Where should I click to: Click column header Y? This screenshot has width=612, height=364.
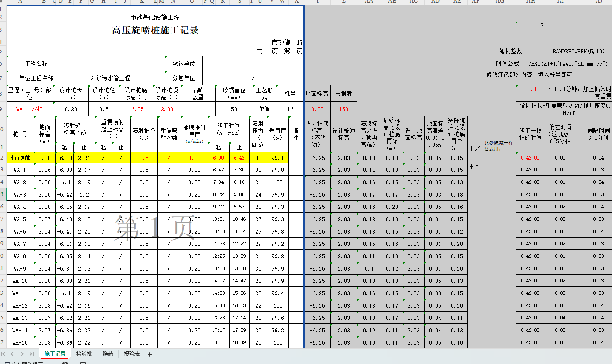tap(317, 2)
